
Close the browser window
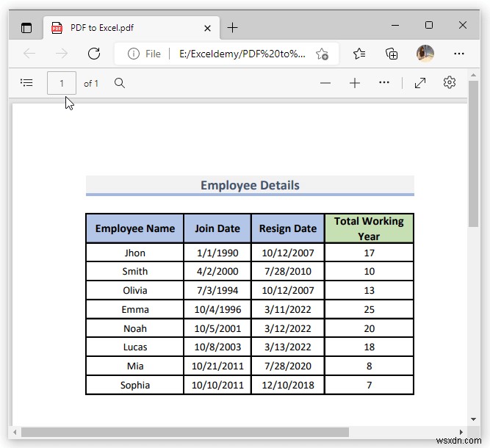tap(463, 25)
